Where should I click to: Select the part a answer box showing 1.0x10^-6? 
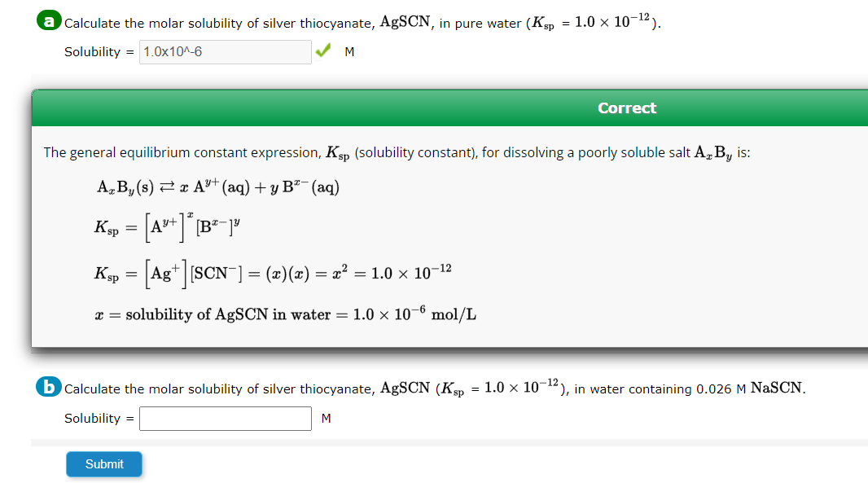(226, 51)
